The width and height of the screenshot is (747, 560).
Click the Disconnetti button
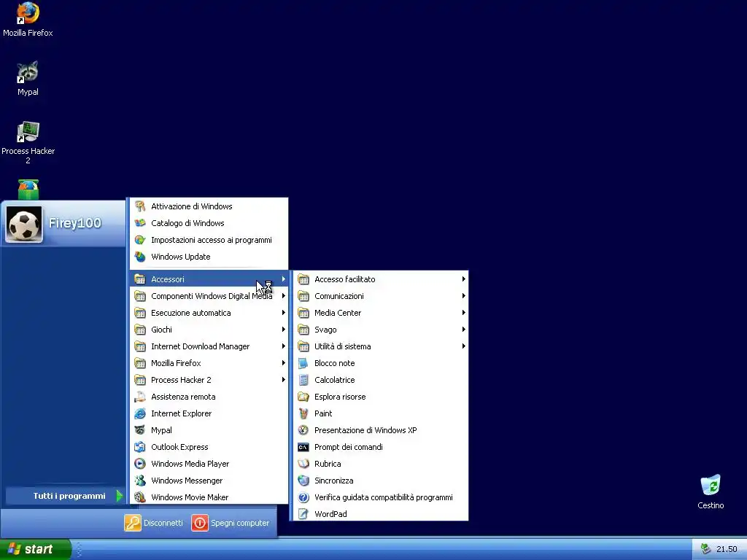click(x=154, y=523)
